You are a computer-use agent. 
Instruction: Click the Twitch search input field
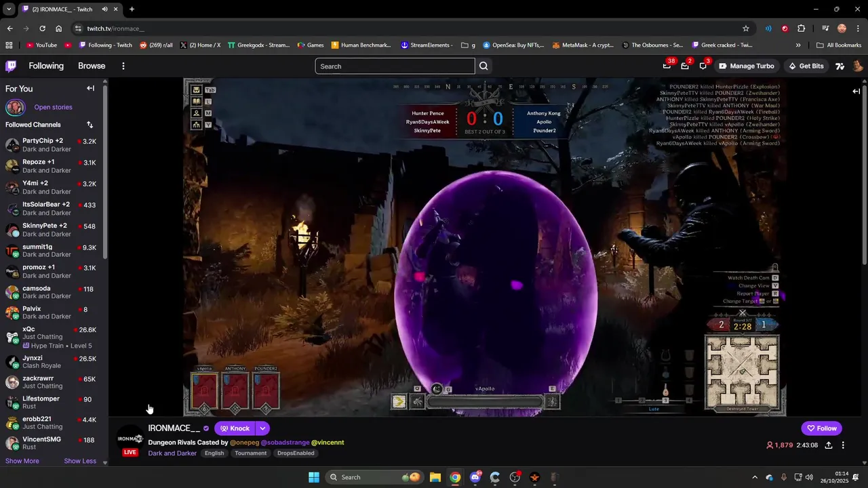coord(395,66)
